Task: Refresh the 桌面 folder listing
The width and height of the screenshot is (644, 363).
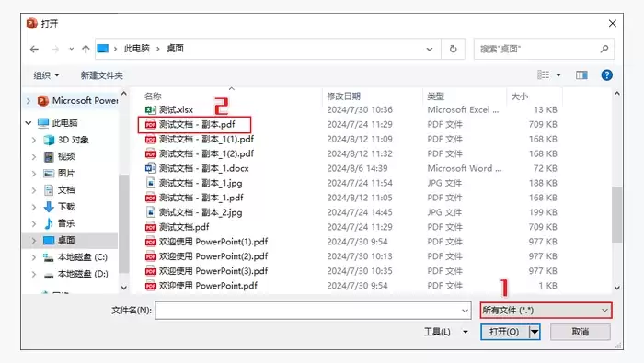Action: click(x=453, y=50)
